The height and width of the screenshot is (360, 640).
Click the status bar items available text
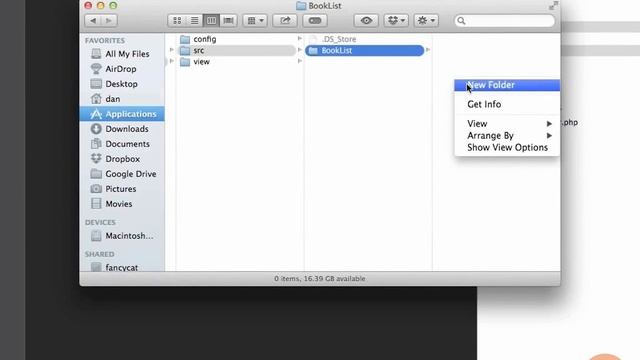pyautogui.click(x=320, y=279)
